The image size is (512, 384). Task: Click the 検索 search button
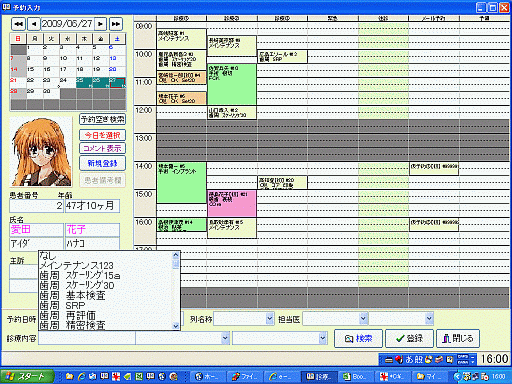point(359,339)
